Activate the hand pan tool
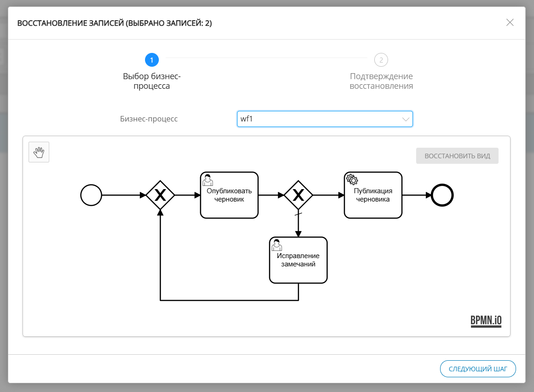The height and width of the screenshot is (392, 534). [x=39, y=152]
